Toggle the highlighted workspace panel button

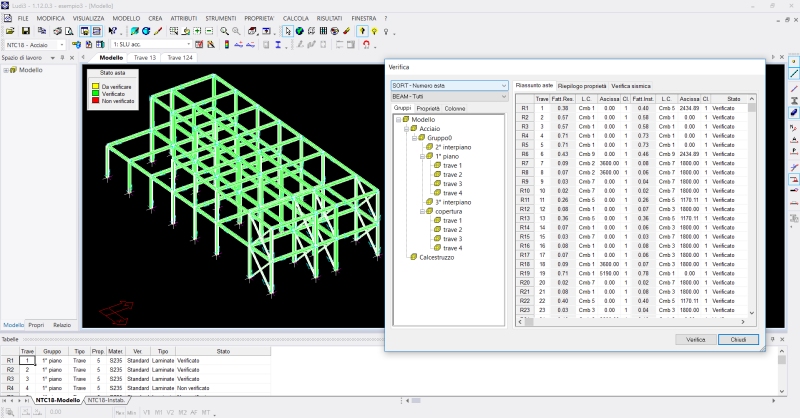pyautogui.click(x=83, y=31)
